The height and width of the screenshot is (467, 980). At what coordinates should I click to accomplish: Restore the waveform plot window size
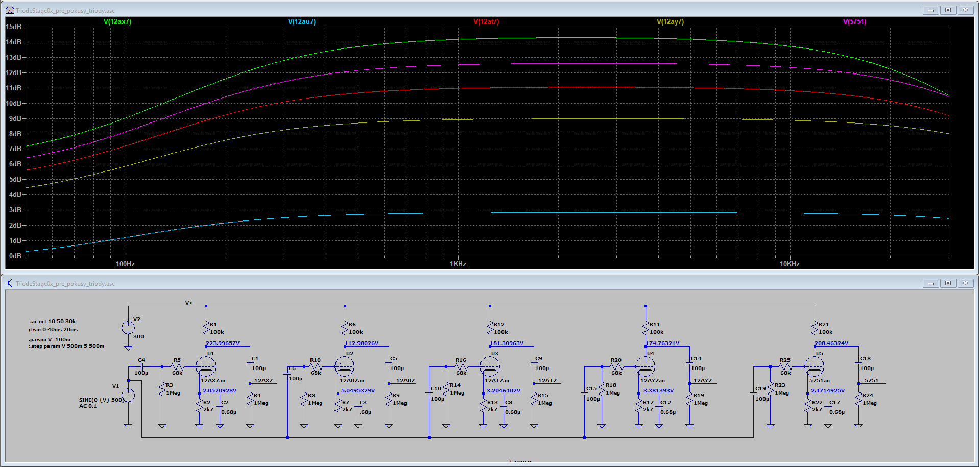click(948, 10)
